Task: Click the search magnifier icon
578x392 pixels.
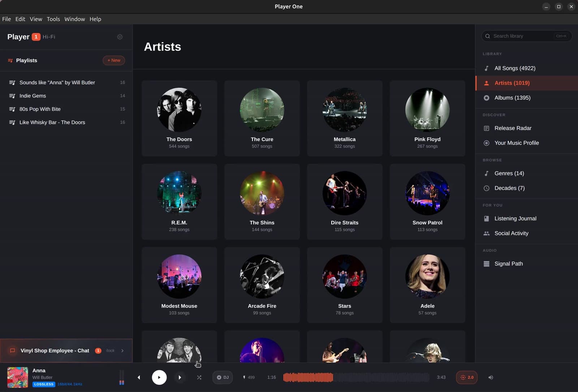Action: 488,36
